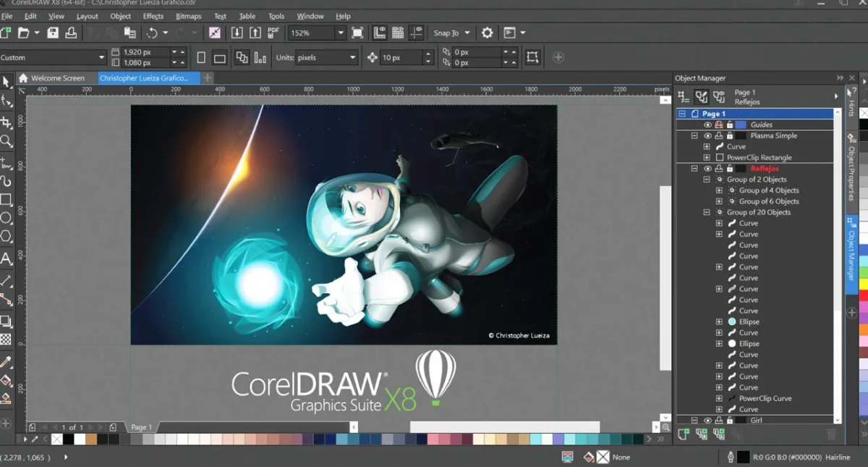Open the Effects menu
868x467 pixels.
pyautogui.click(x=153, y=16)
